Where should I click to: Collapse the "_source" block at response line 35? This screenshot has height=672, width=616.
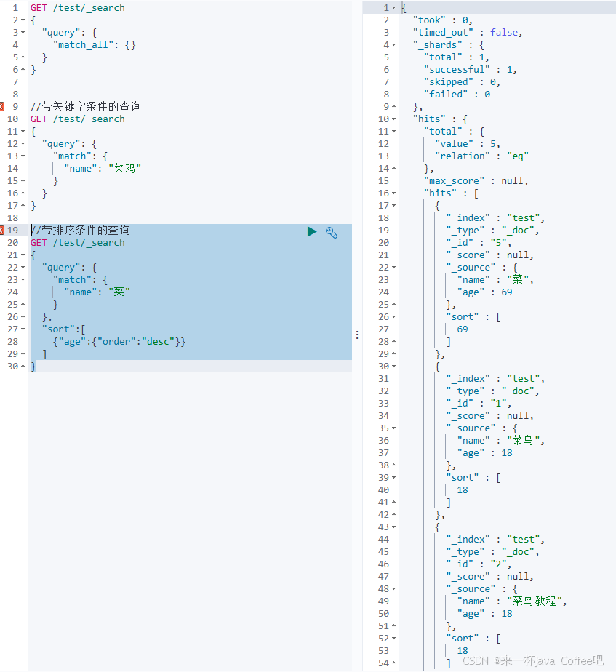click(x=394, y=428)
